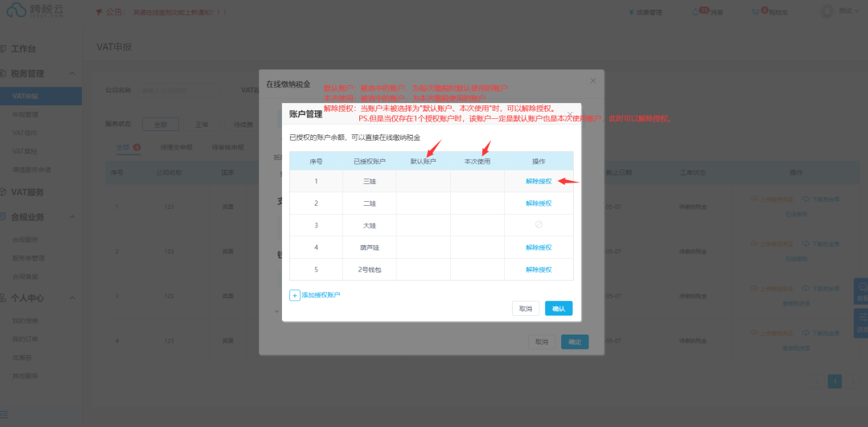Click the 添加授权账户 link
The image size is (868, 427).
321,295
